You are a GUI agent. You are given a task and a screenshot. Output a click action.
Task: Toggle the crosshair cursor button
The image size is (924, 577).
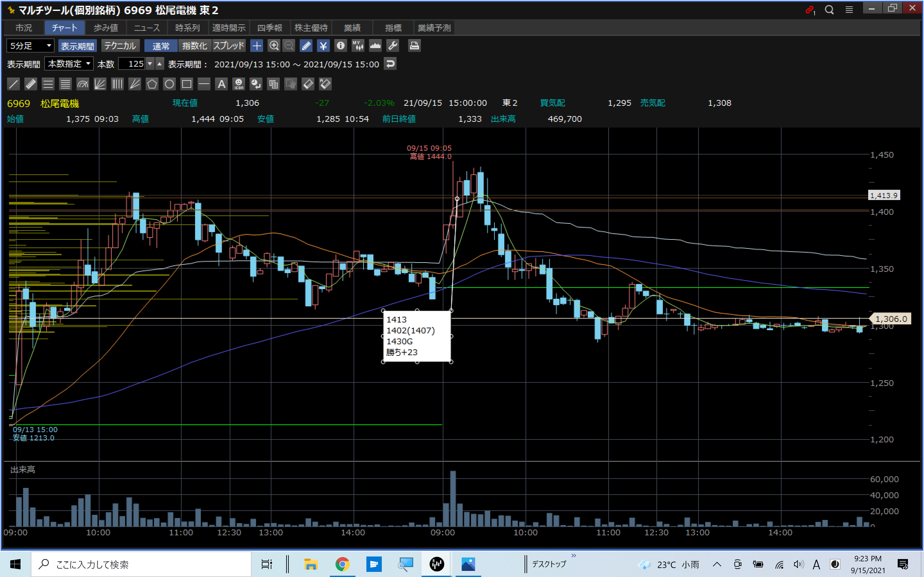point(257,46)
